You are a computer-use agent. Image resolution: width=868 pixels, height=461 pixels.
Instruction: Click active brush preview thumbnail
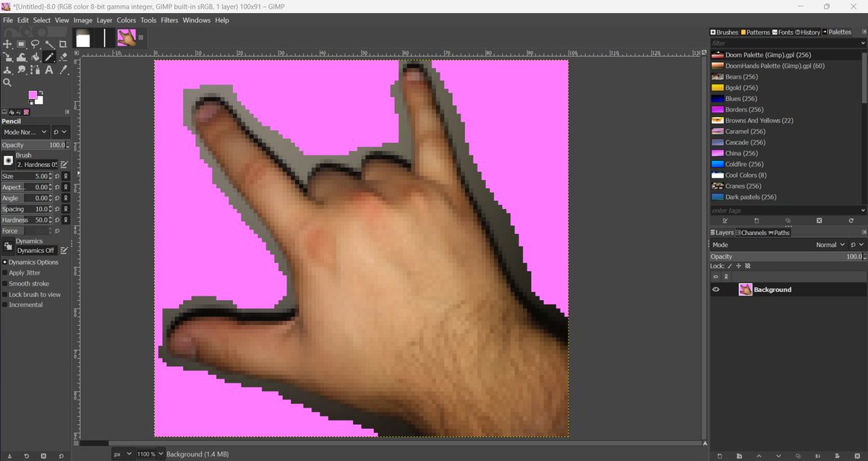point(8,160)
